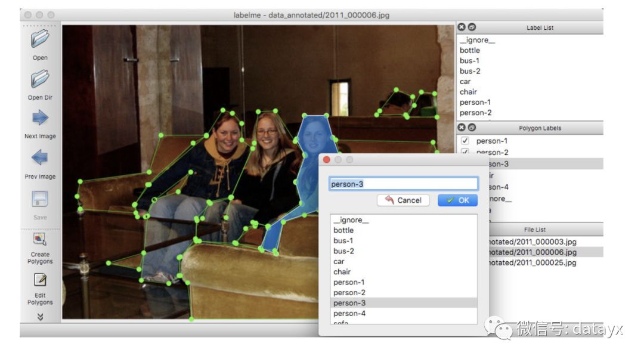Image resolution: width=644 pixels, height=359 pixels.
Task: Go to Next Image with the right arrow
Action: click(x=40, y=117)
